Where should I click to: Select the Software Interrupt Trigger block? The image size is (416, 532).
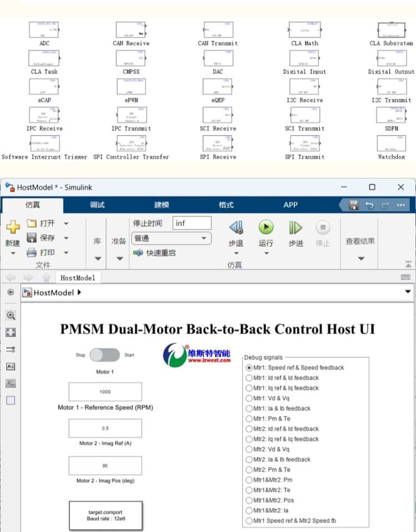coord(44,144)
